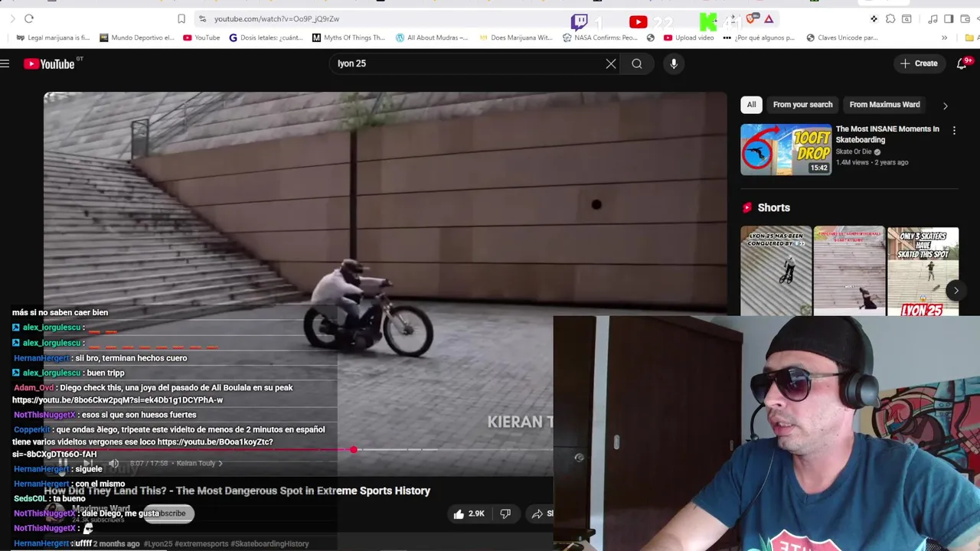Open the 'NASA Confirms: Peo...' bookmark
This screenshot has width=980, height=551.
coord(599,37)
